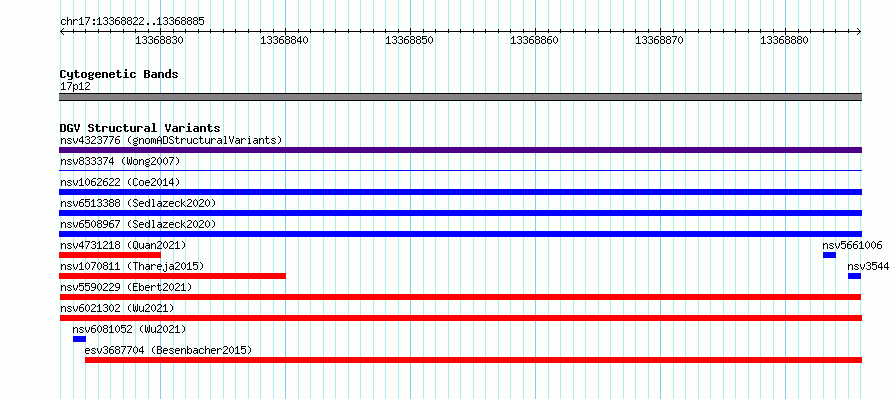Click the chr17:13368822..13368885 region label
Viewport: 890px width, 399px height.
coord(132,22)
